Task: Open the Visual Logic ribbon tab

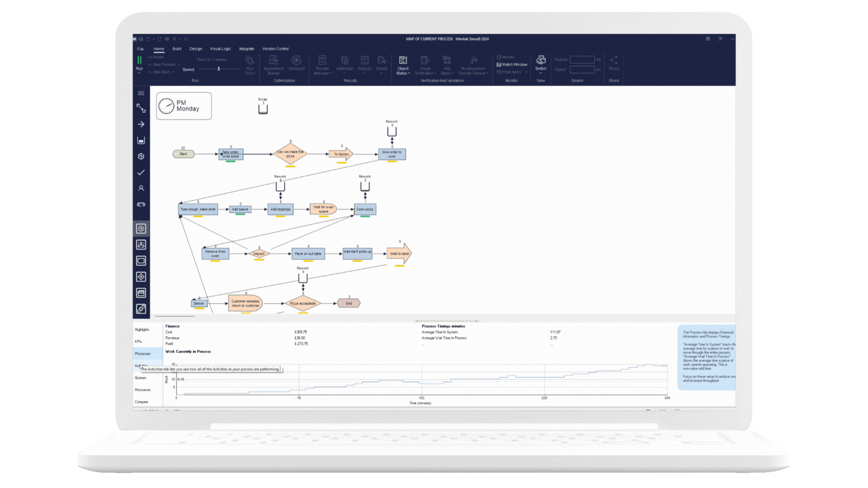Action: (x=220, y=49)
